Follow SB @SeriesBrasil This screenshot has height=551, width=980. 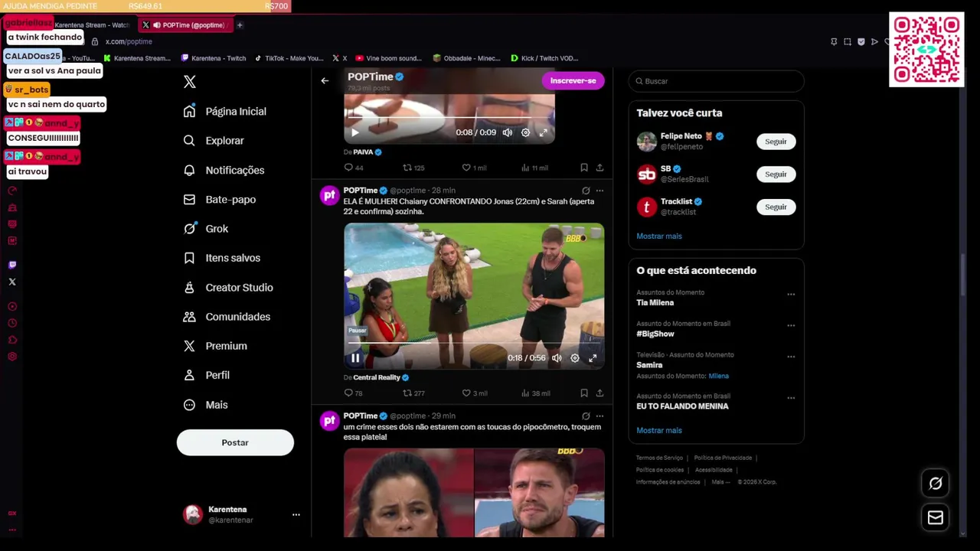click(776, 174)
